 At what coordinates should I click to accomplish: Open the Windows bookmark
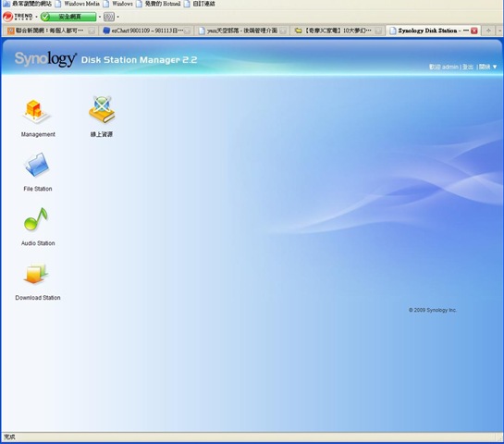point(118,4)
